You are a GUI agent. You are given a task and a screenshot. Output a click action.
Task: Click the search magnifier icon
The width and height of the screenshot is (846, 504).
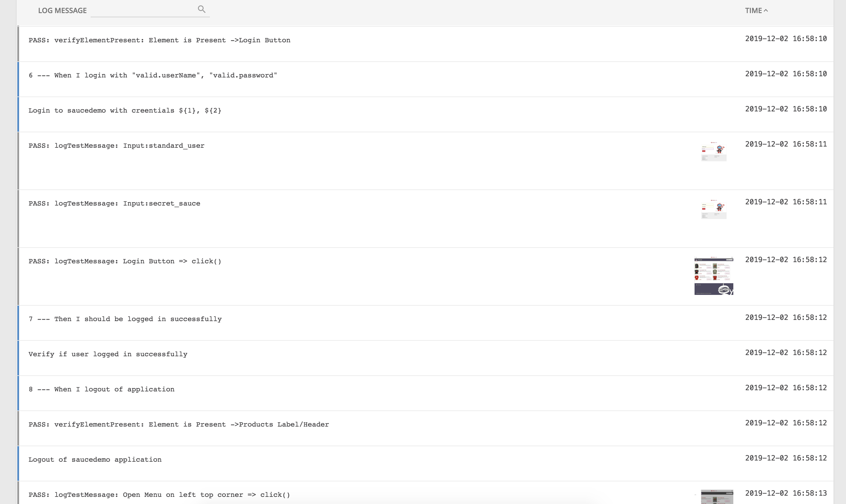pyautogui.click(x=202, y=9)
